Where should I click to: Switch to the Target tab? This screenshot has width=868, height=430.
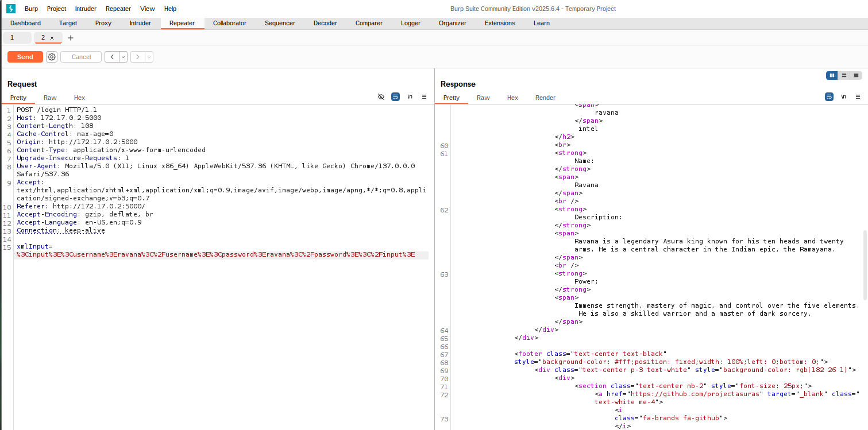[x=68, y=23]
